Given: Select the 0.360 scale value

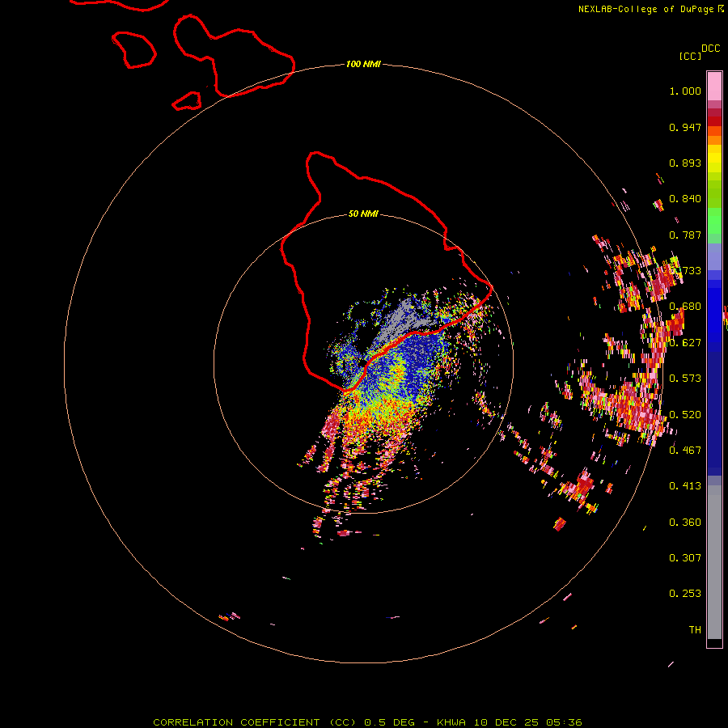Looking at the screenshot, I should (x=685, y=523).
